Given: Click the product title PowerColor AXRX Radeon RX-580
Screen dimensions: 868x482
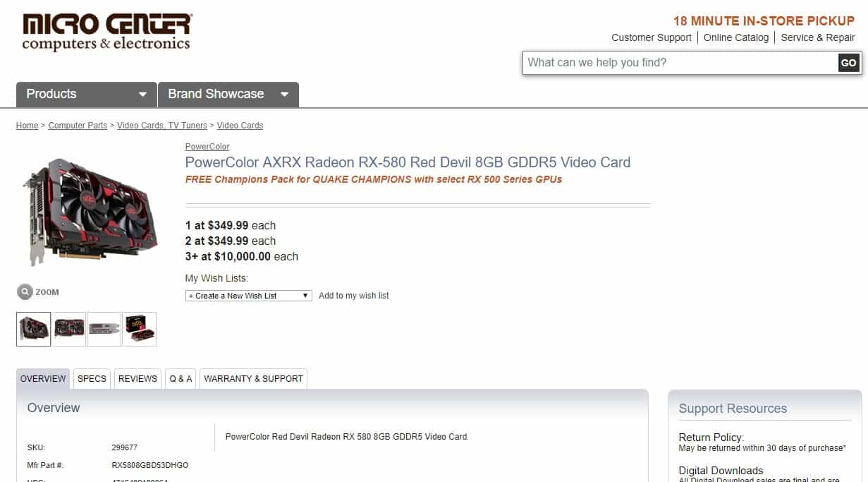Looking at the screenshot, I should 408,162.
